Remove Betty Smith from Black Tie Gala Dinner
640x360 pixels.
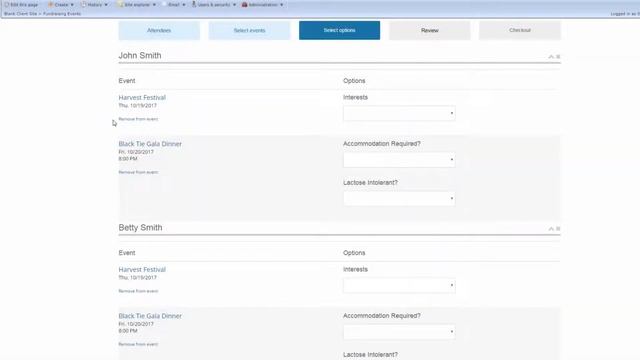click(x=138, y=344)
